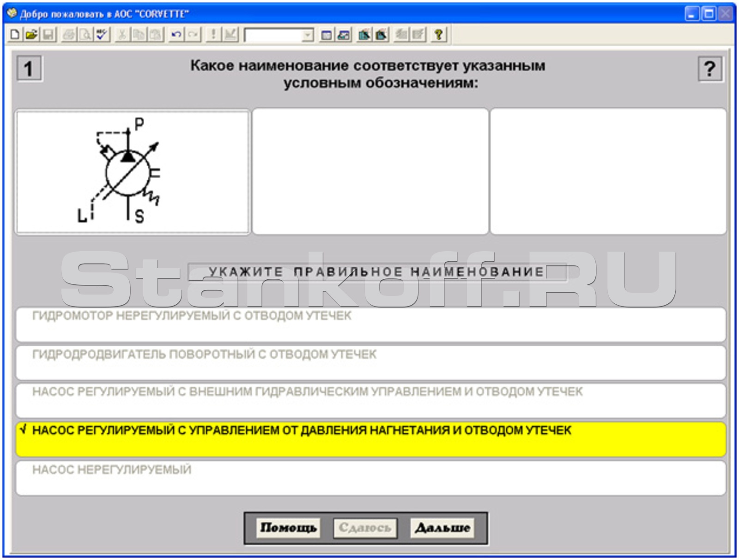Image resolution: width=739 pixels, height=560 pixels.
Task: Select answer with 'внешним гидравлическим управлением'
Action: 370,400
